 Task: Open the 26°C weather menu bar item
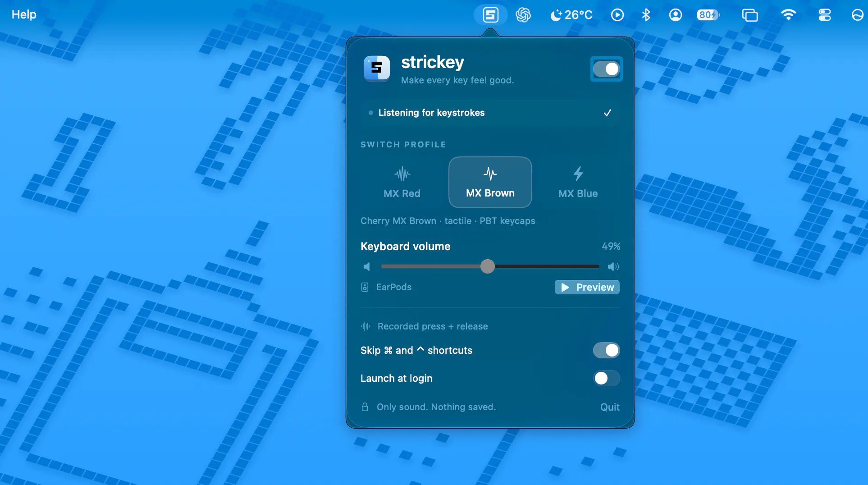[x=571, y=15]
